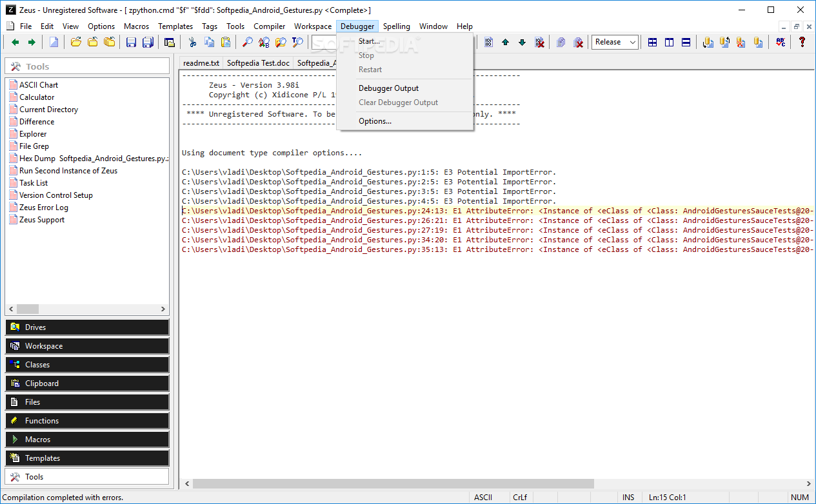Open the Macros panel button in sidebar
This screenshot has width=816, height=504.
tap(87, 440)
